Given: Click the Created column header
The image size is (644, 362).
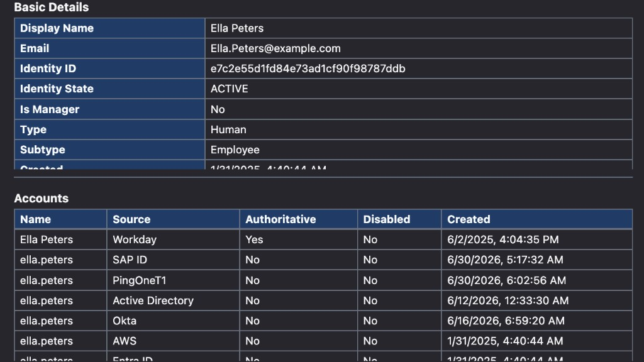Looking at the screenshot, I should [537, 219].
